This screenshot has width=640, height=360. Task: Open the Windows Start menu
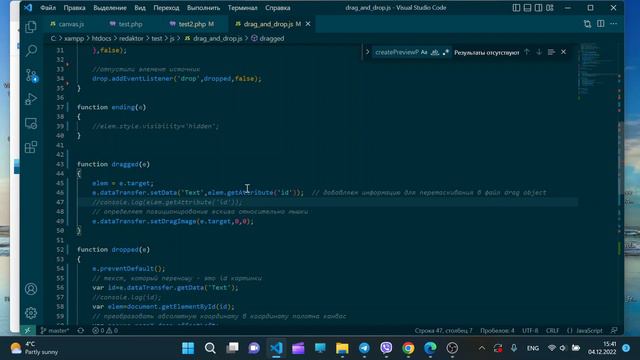188,348
